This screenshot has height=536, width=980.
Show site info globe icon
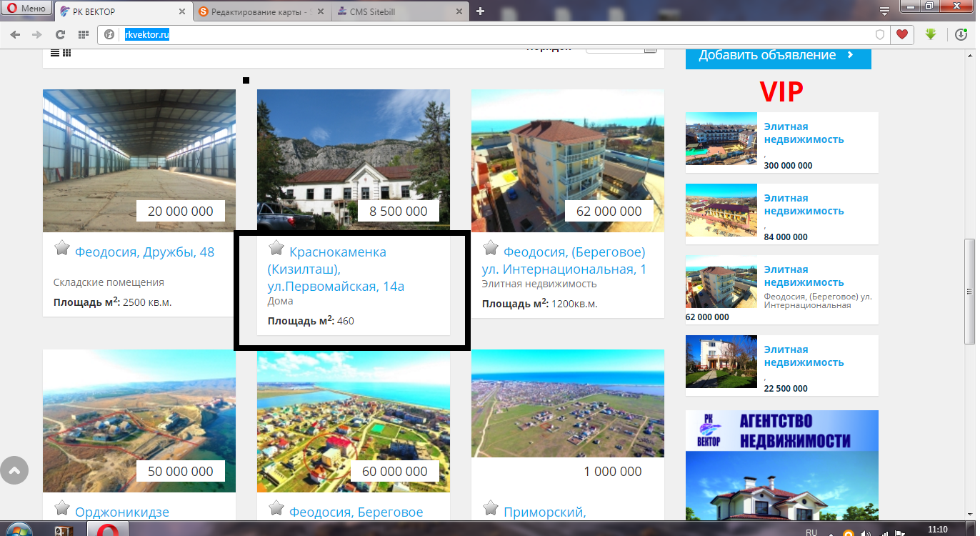(110, 34)
